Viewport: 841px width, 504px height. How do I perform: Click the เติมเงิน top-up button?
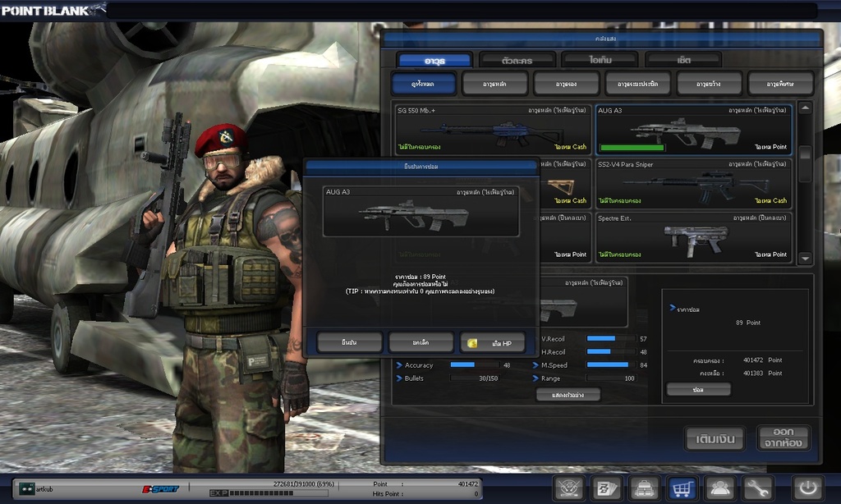coord(715,438)
